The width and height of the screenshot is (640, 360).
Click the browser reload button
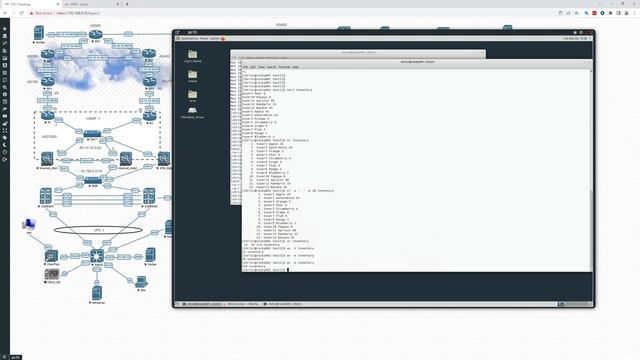(22, 13)
